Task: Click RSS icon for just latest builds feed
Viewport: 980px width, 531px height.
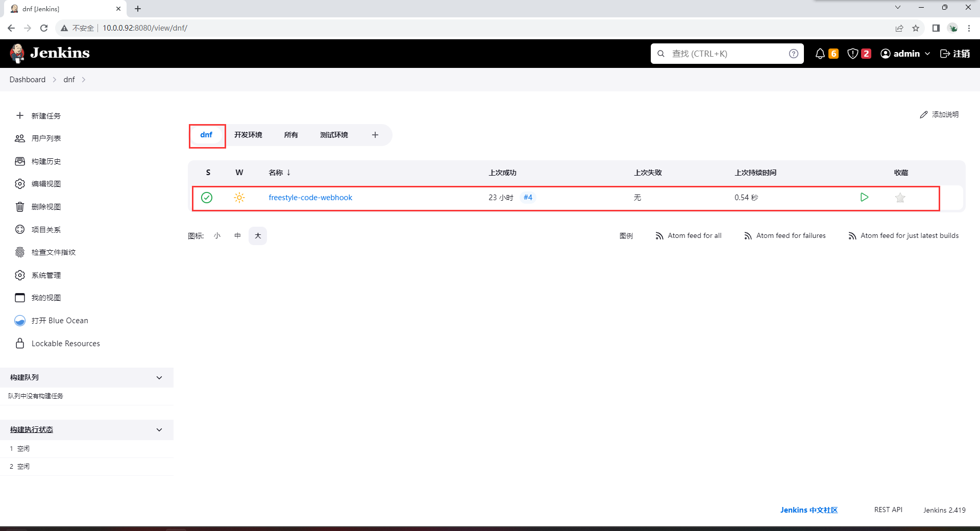Action: 852,236
